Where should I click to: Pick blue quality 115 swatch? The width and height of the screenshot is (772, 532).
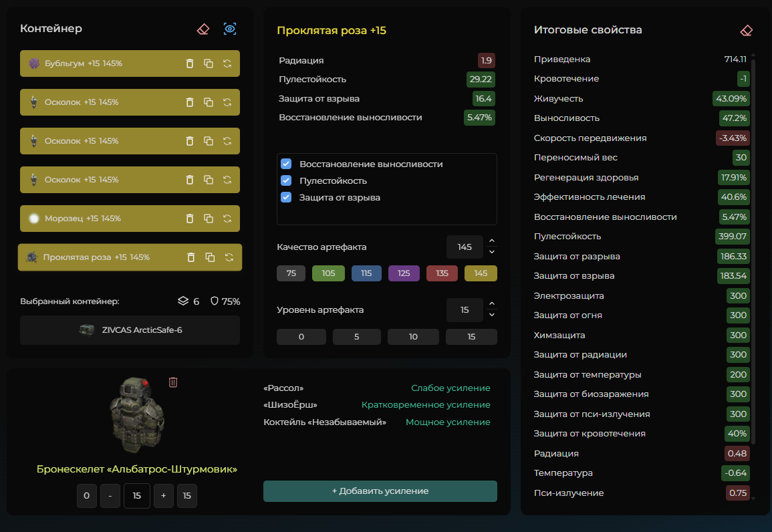(x=366, y=273)
